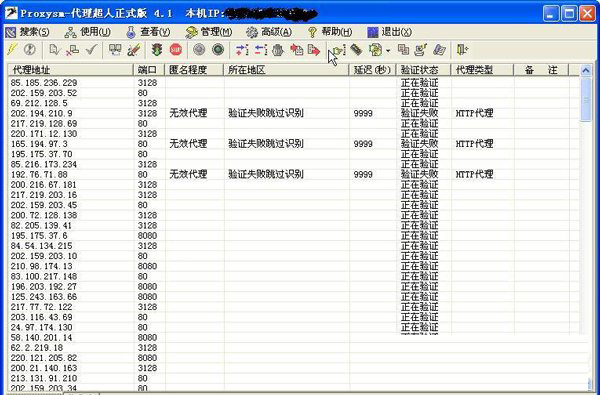
Task: Open the 查看(V) menu
Action: click(148, 32)
